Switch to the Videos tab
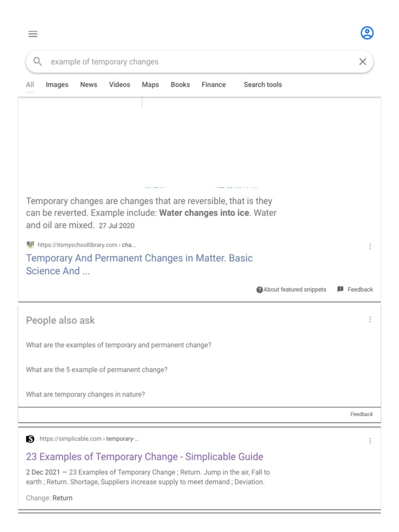Screen dimensions: 399x532 point(119,85)
